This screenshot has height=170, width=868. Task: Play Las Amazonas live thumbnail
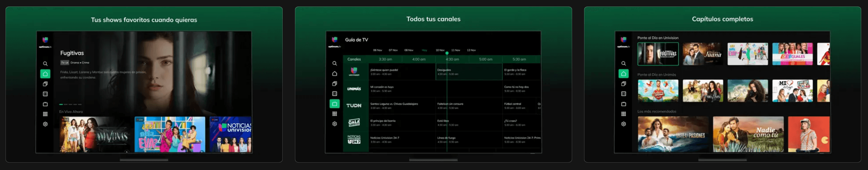click(x=95, y=134)
